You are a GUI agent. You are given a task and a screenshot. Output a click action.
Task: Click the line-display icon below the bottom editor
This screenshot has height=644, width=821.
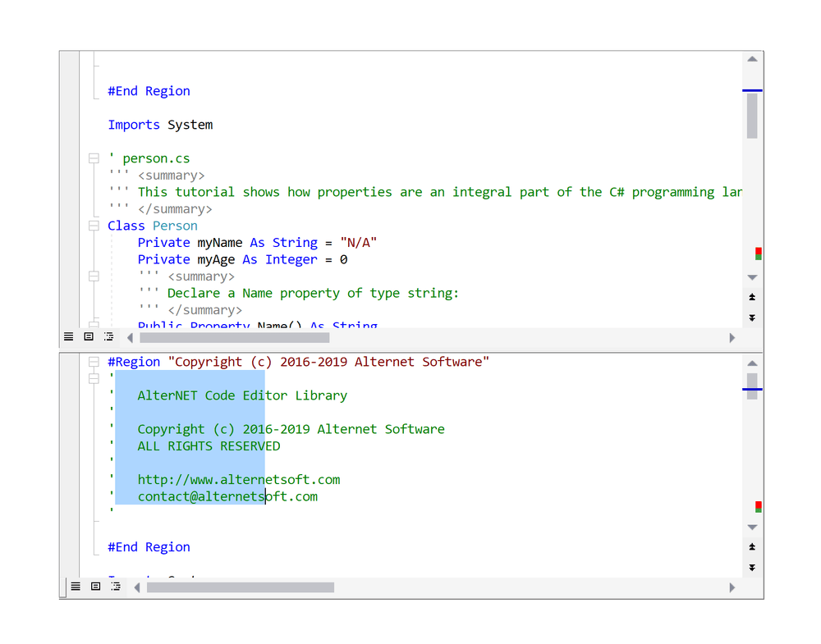tap(75, 587)
